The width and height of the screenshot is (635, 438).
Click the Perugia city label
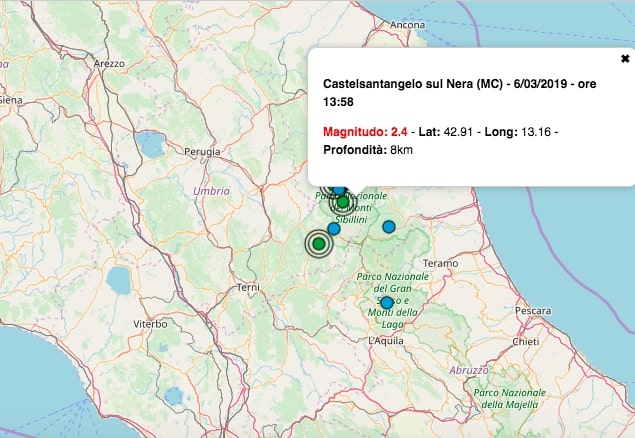[x=201, y=152]
